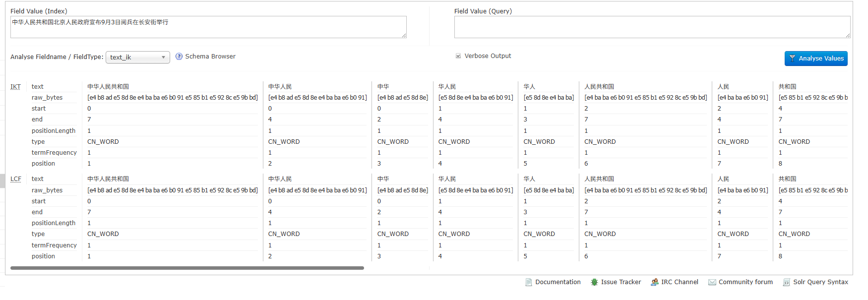Click the Solr Query Syntax icon
Screen dimensions: 868x300
(786, 282)
